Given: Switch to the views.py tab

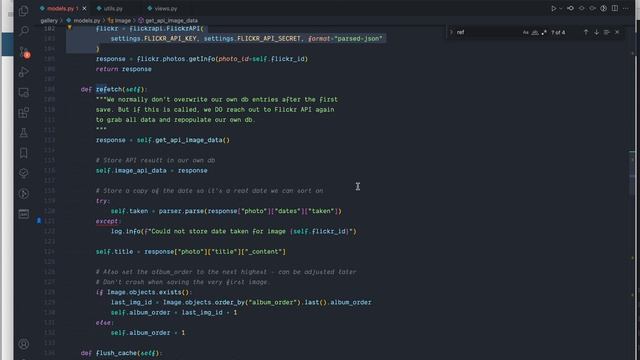Looking at the screenshot, I should (x=166, y=8).
